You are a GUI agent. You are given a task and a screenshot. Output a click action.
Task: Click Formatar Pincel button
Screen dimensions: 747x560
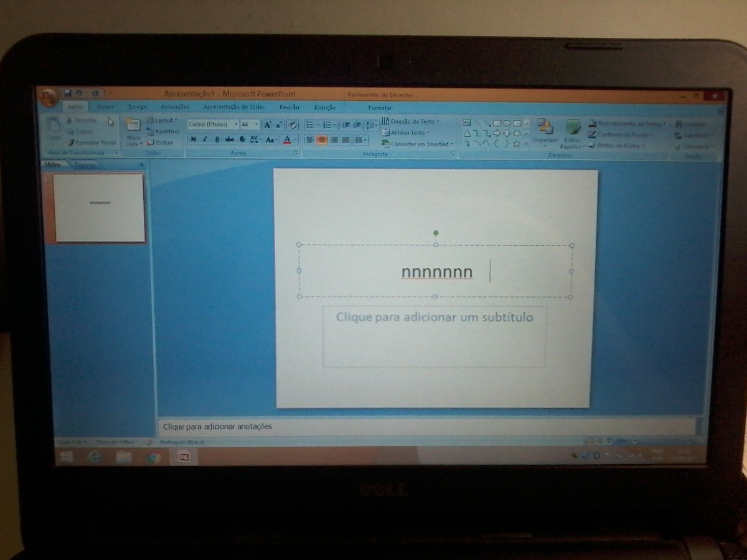point(92,142)
